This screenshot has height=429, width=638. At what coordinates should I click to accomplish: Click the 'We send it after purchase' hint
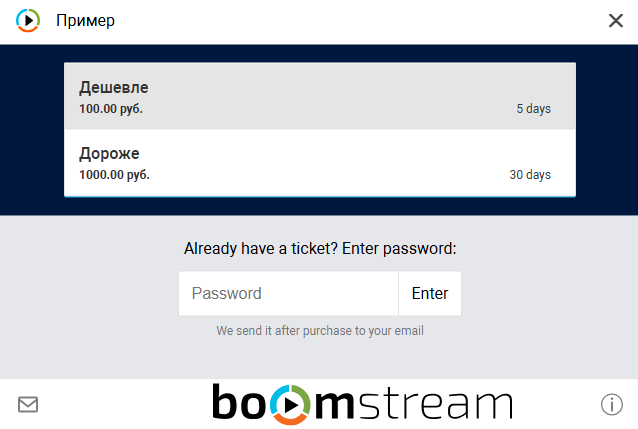click(320, 331)
